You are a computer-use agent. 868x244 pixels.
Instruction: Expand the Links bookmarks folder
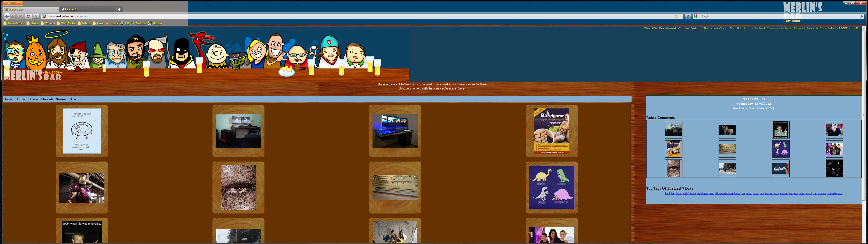pos(98,23)
